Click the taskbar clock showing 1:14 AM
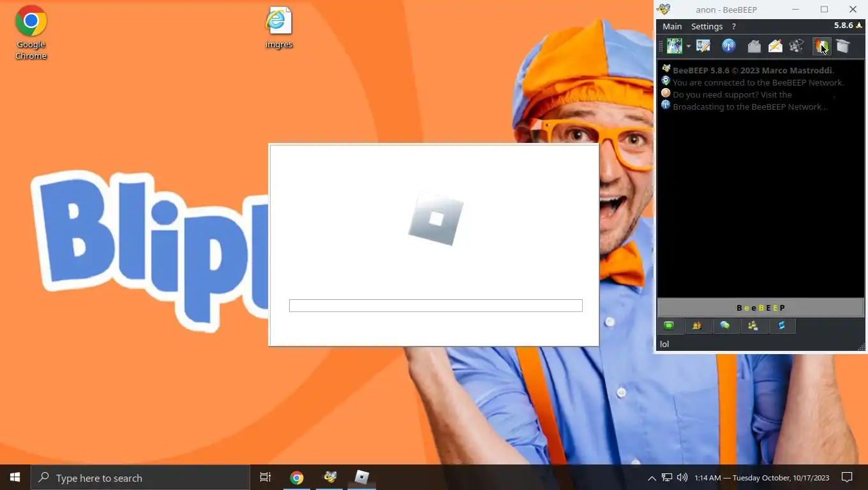This screenshot has height=490, width=868. (x=762, y=478)
